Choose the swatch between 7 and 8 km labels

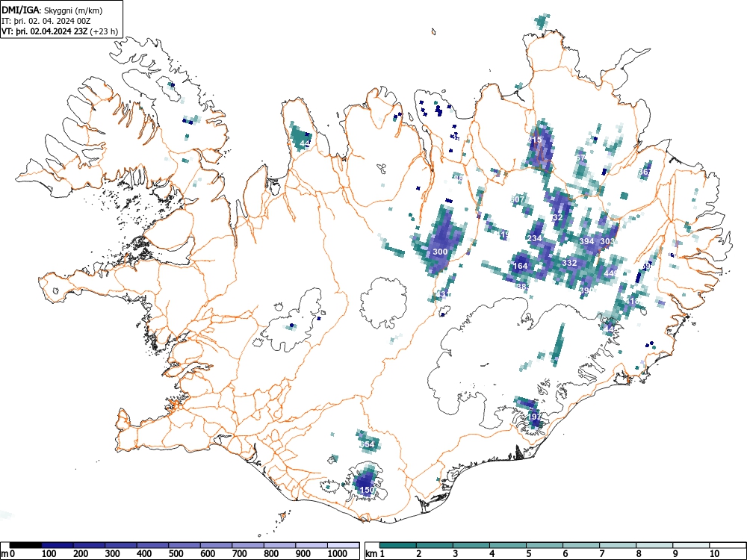pyautogui.click(x=618, y=545)
